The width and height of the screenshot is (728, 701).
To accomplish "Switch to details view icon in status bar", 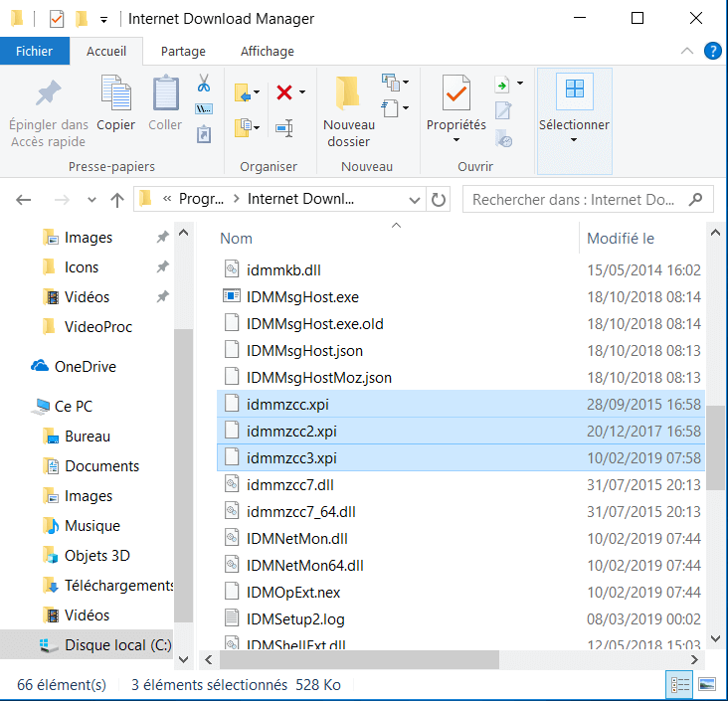I will coord(679,684).
